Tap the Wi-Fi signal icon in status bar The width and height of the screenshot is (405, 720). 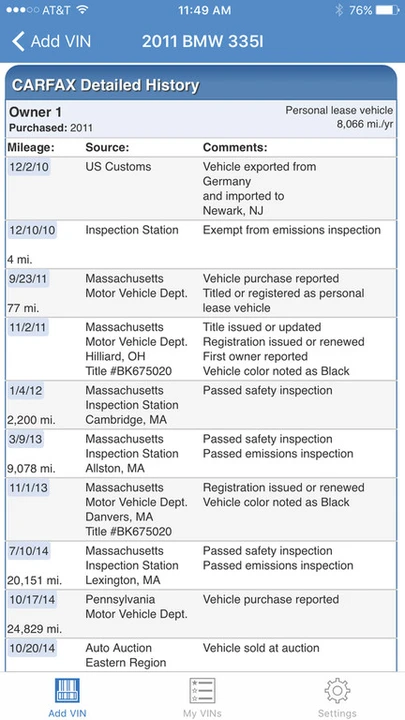click(83, 10)
